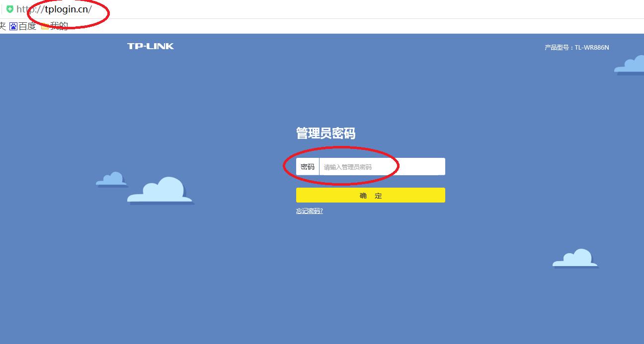Click inside the administrator password field
The image size is (644, 344).
[383, 166]
